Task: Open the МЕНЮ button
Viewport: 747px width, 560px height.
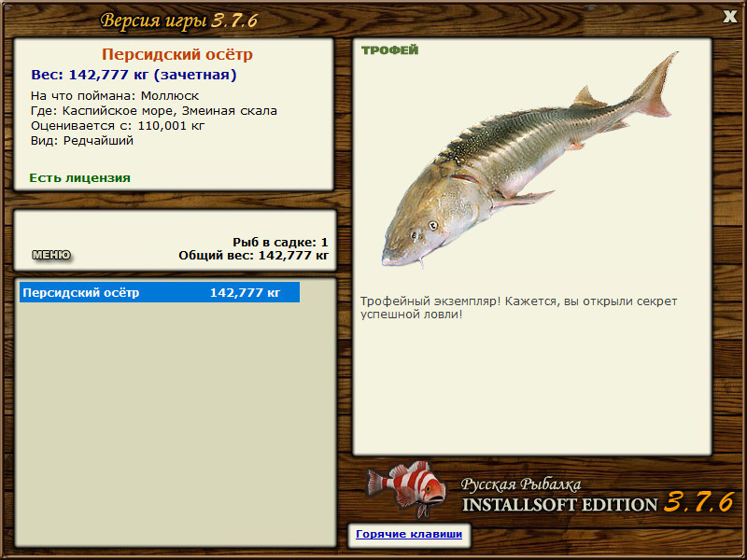Action: tap(51, 255)
